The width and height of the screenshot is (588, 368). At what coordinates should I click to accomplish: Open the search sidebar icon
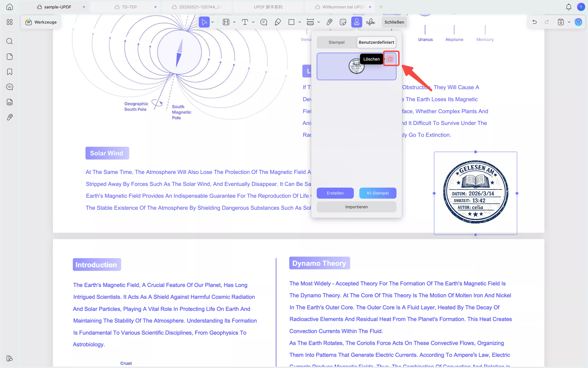[9, 41]
